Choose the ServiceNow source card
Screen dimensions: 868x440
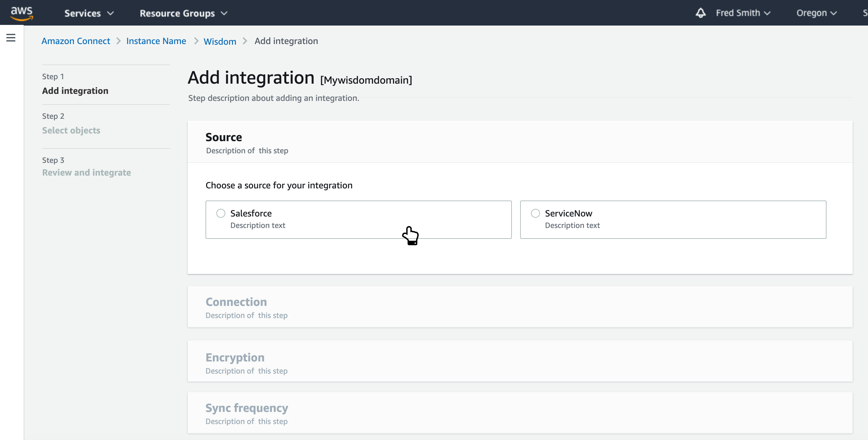coord(673,219)
